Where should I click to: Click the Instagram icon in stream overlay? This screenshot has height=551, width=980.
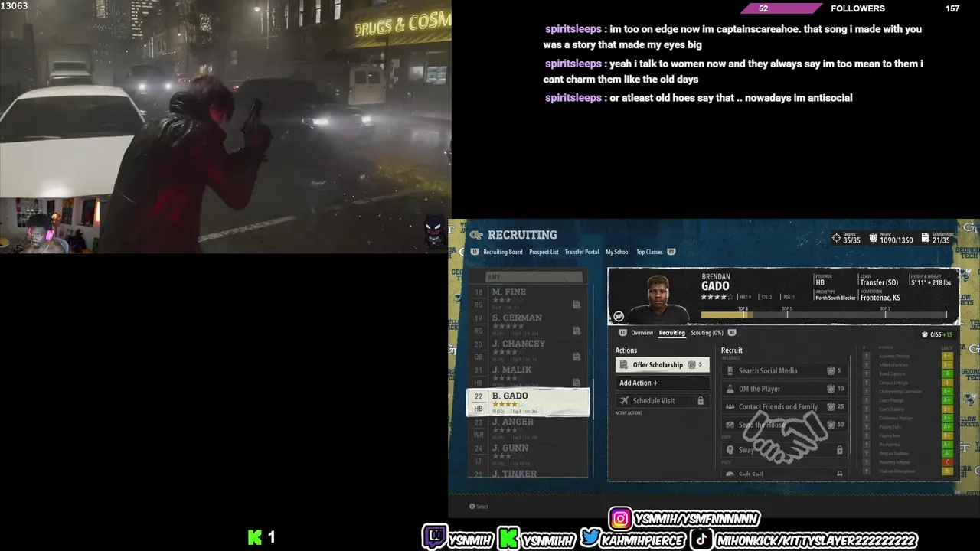[x=621, y=518]
